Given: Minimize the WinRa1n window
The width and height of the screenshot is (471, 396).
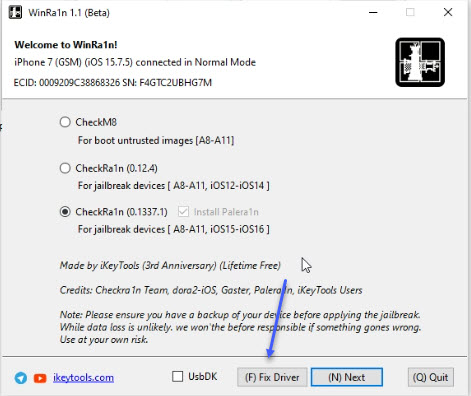Looking at the screenshot, I should (x=373, y=13).
